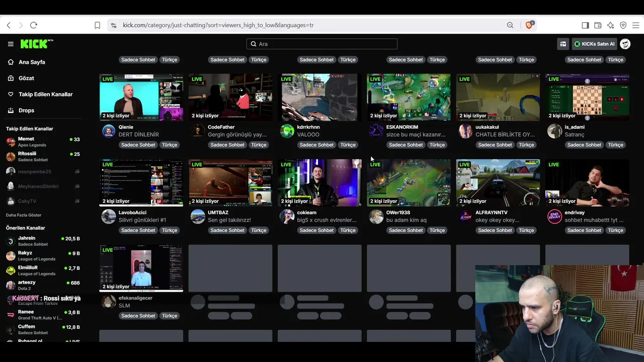Click the zoom-out magnifier in the address bar
This screenshot has height=362, width=644.
pyautogui.click(x=510, y=25)
